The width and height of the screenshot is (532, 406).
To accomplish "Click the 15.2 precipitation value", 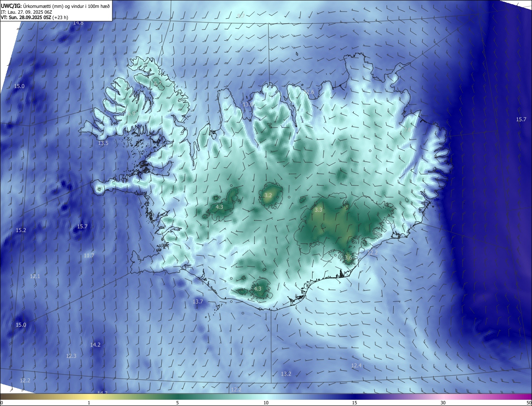I will pos(21,230).
